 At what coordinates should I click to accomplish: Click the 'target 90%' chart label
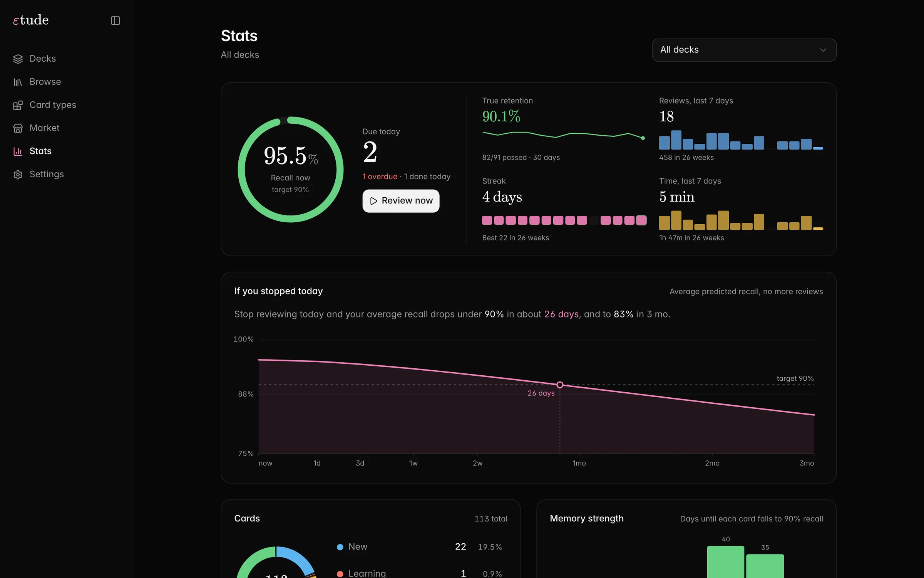(795, 378)
